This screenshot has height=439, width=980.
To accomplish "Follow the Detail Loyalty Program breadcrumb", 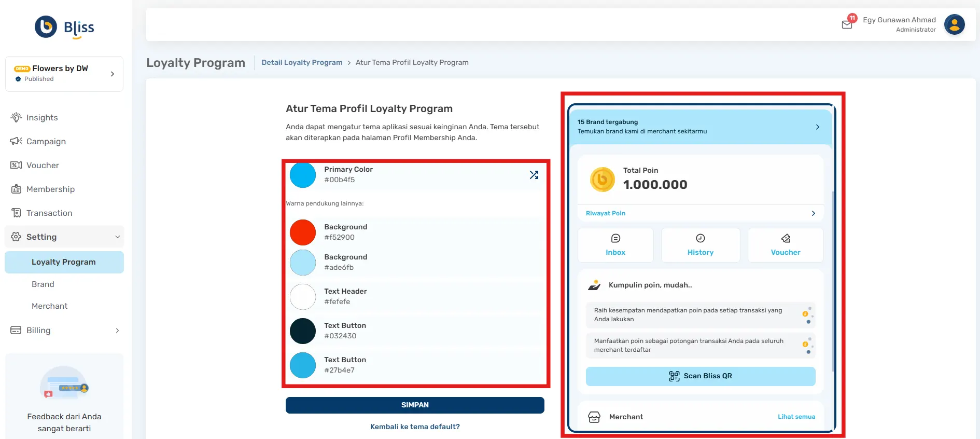I will (x=302, y=62).
